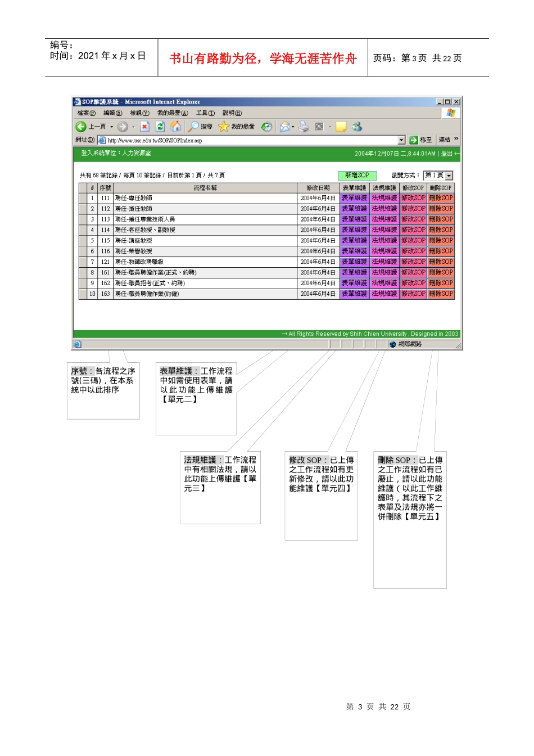Click 刪除SOP for row 114

441,230
